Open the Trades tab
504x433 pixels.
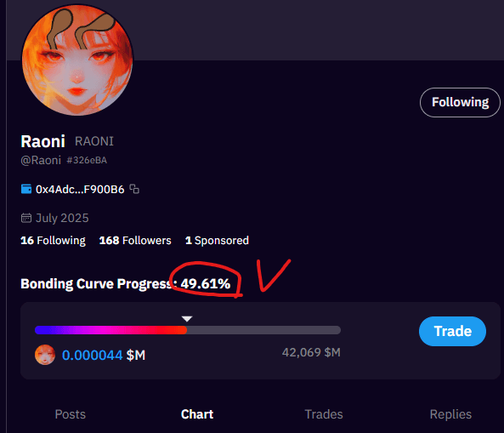click(x=324, y=414)
